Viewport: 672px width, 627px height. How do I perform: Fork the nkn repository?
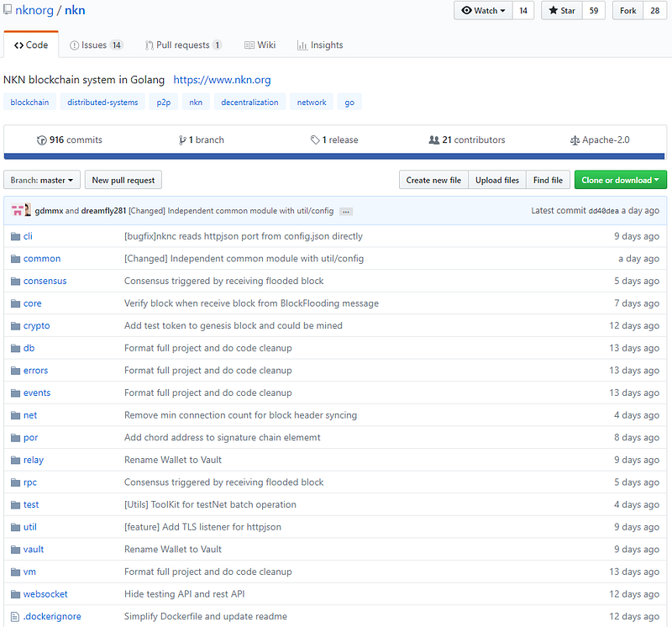pyautogui.click(x=627, y=10)
